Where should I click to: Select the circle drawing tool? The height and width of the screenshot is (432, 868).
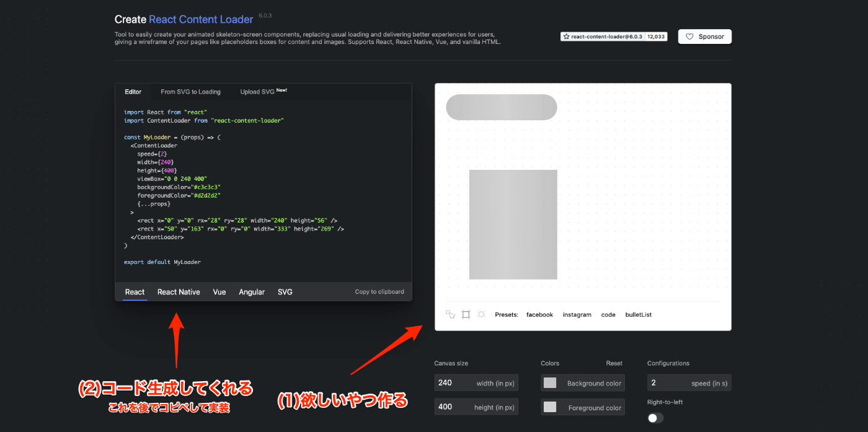click(482, 315)
